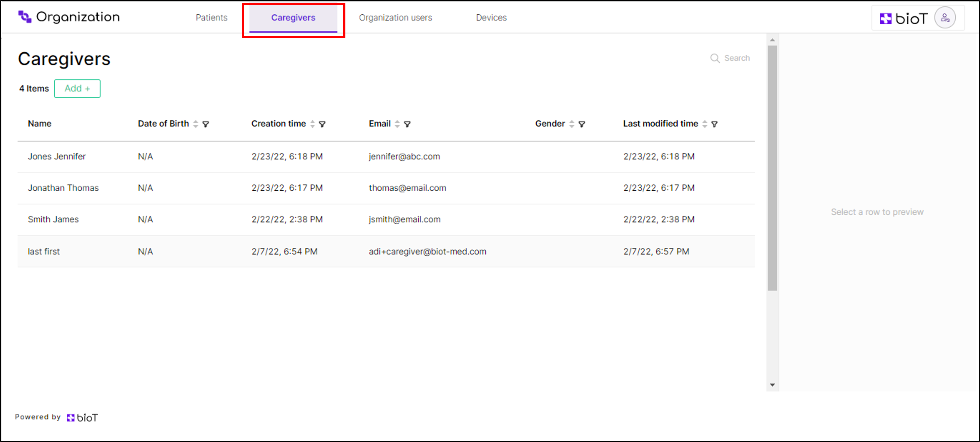Go to the Devices tab
The width and height of the screenshot is (980, 442).
coord(491,17)
